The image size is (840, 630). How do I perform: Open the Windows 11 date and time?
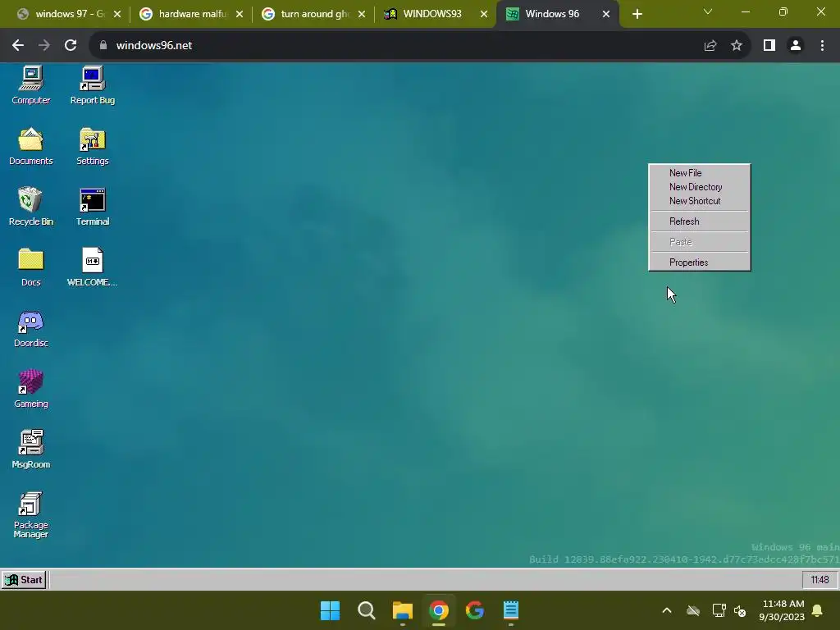pyautogui.click(x=782, y=610)
